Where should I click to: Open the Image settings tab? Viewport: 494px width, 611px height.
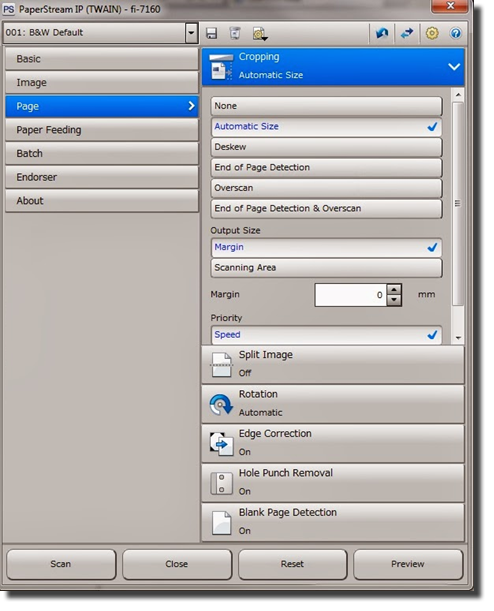[102, 83]
